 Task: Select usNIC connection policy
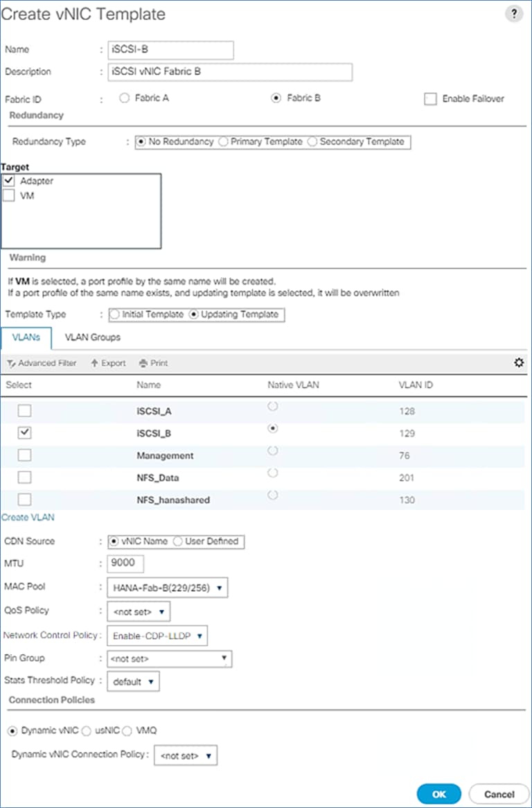pos(87,730)
